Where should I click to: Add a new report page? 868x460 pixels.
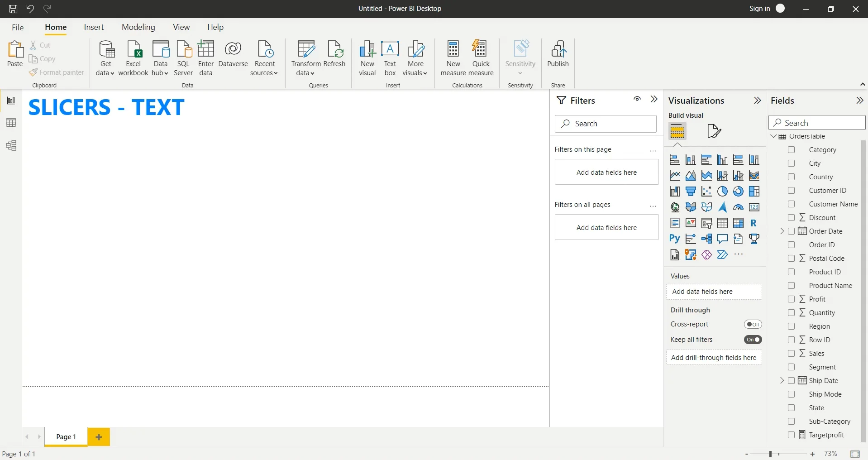99,437
